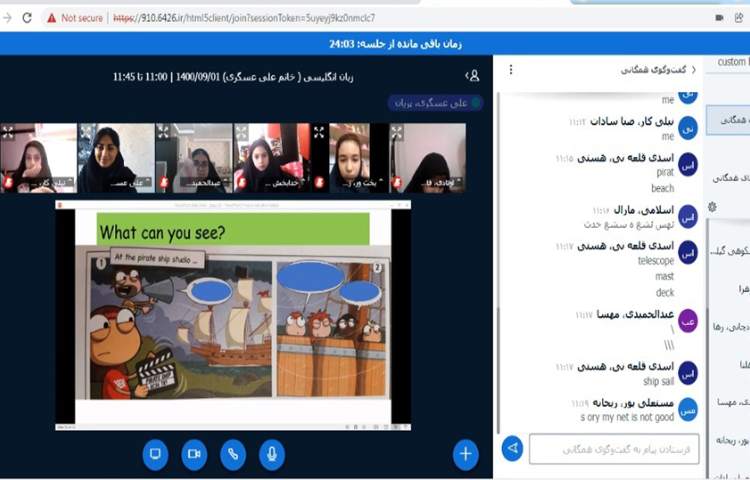750x480 pixels.
Task: Fullscreen the اوتادی webcam
Action: [x=397, y=131]
